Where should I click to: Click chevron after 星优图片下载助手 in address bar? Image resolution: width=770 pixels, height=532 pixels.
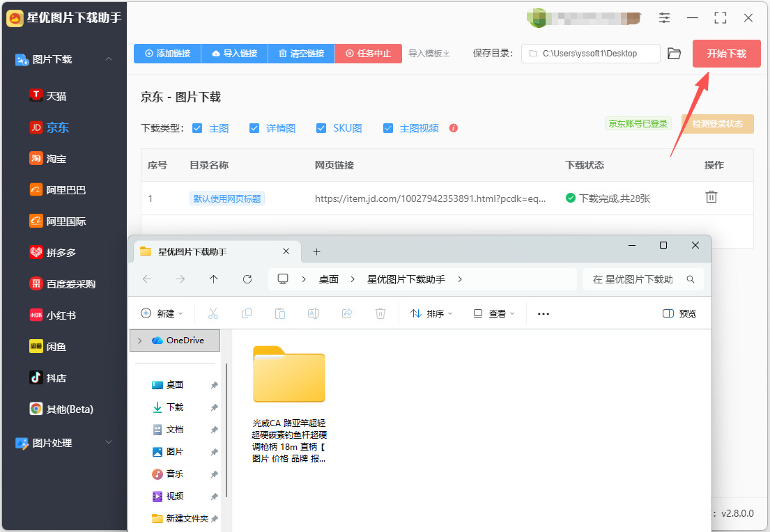460,279
